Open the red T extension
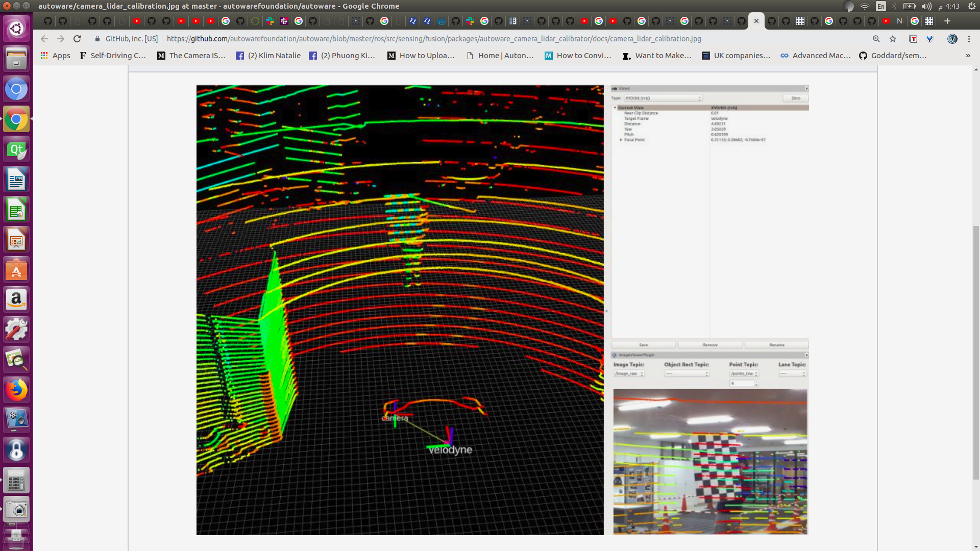The height and width of the screenshot is (551, 980). click(913, 39)
